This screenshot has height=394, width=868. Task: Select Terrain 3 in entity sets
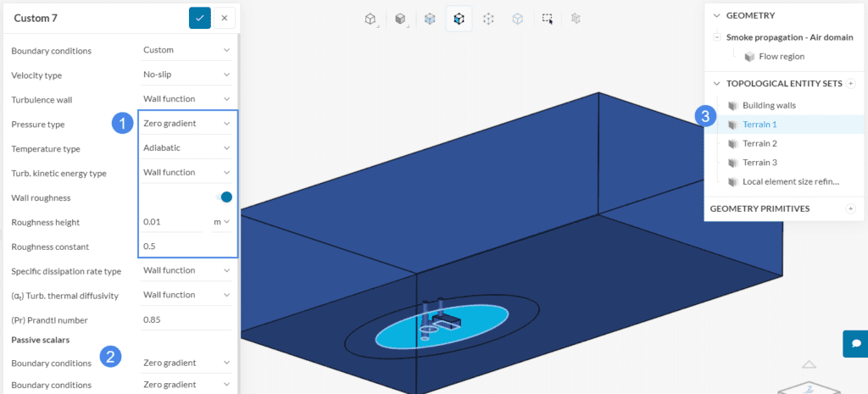point(759,162)
